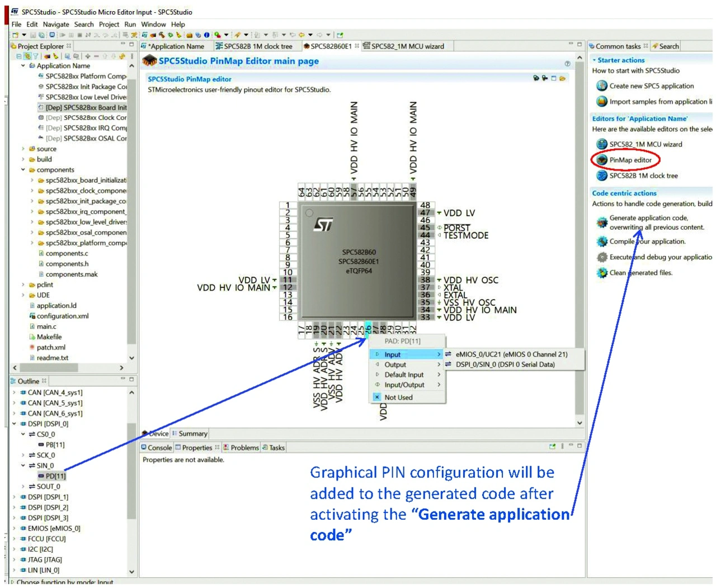Click Clean generated files icon
The width and height of the screenshot is (716, 588).
[x=602, y=273]
